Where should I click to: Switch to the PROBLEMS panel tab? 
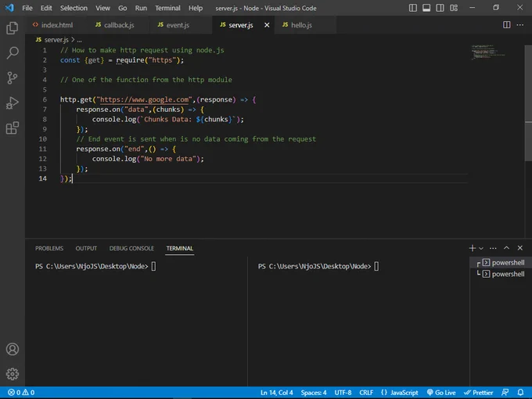pos(49,248)
